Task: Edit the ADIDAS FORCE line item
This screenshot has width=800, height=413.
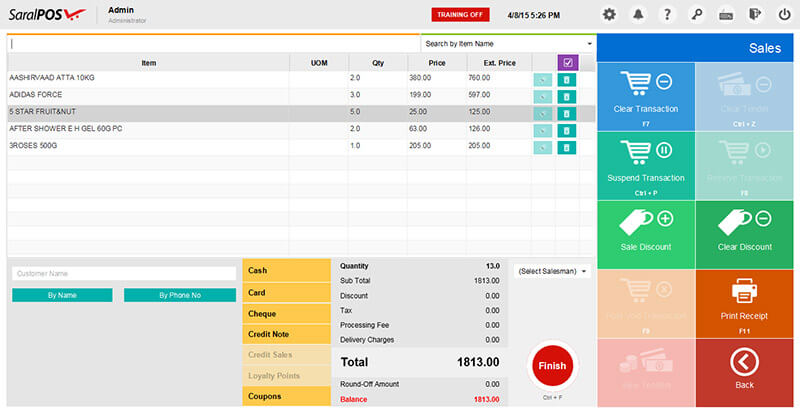Action: point(542,96)
